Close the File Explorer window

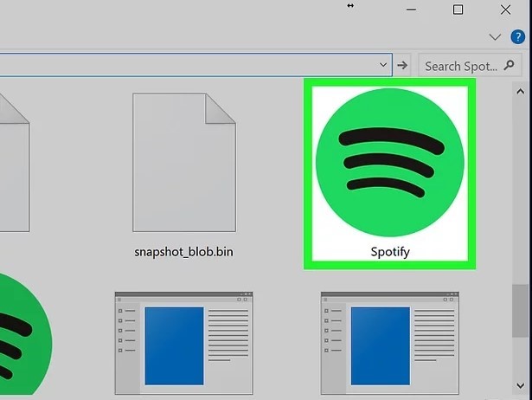click(x=505, y=10)
